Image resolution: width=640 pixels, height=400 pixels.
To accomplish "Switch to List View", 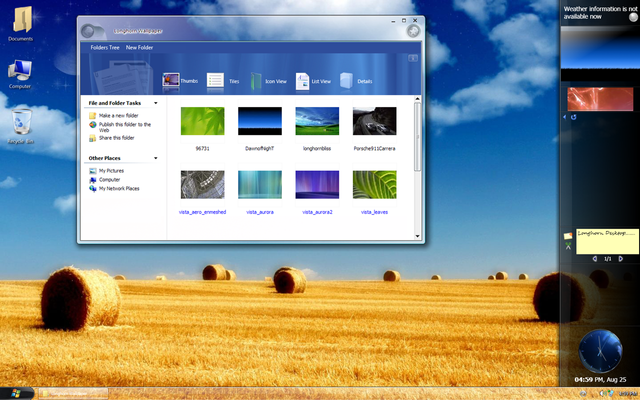I will (x=302, y=81).
